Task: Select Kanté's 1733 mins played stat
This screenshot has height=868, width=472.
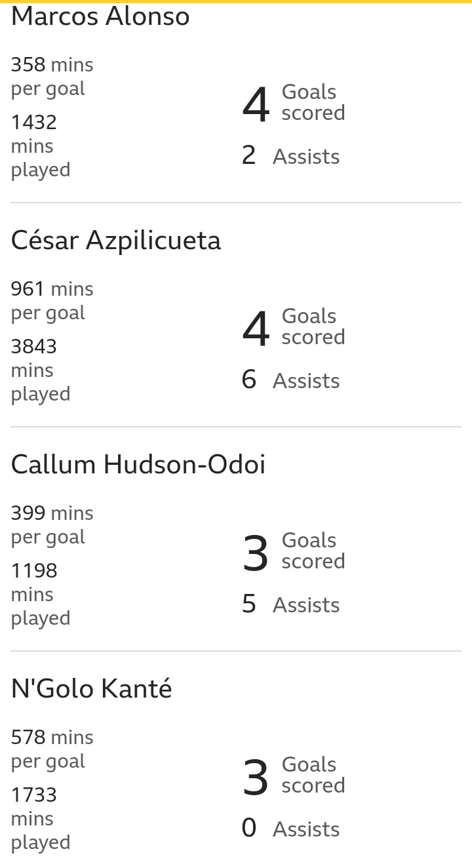Action: [x=41, y=818]
